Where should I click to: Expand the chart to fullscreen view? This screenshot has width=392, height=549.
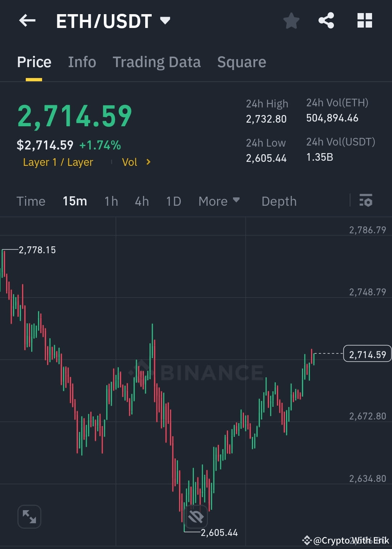pyautogui.click(x=29, y=516)
